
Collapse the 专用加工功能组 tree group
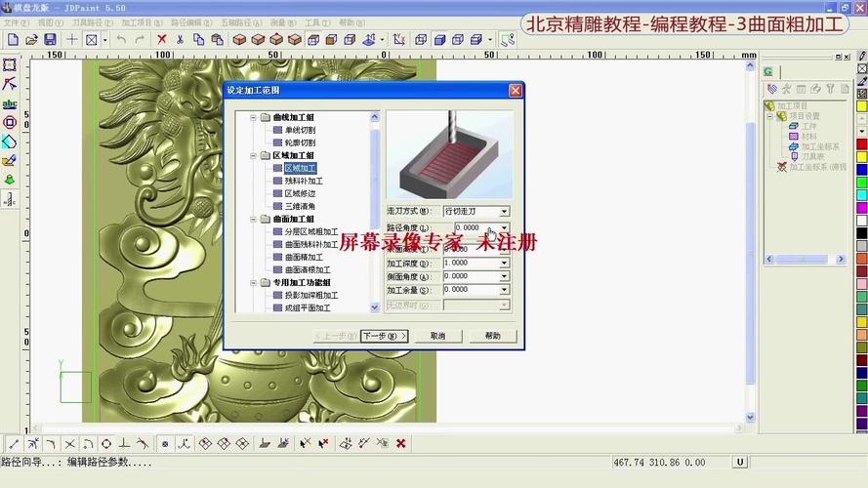tap(253, 283)
